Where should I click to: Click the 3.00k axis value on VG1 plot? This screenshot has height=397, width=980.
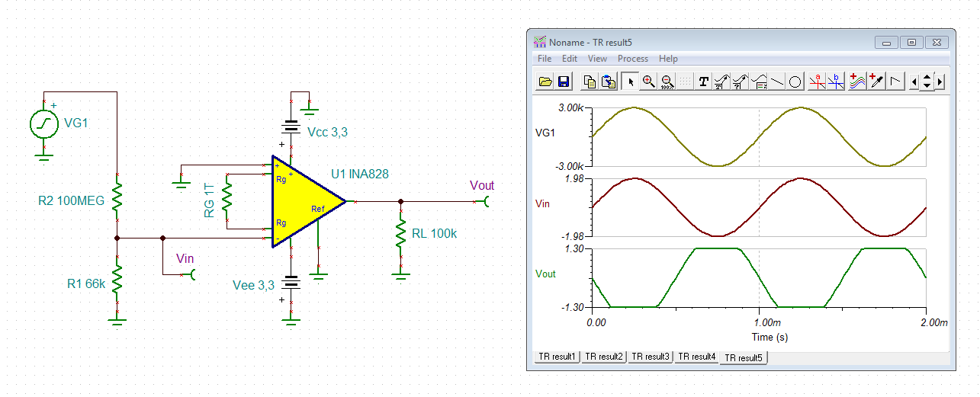coord(571,108)
